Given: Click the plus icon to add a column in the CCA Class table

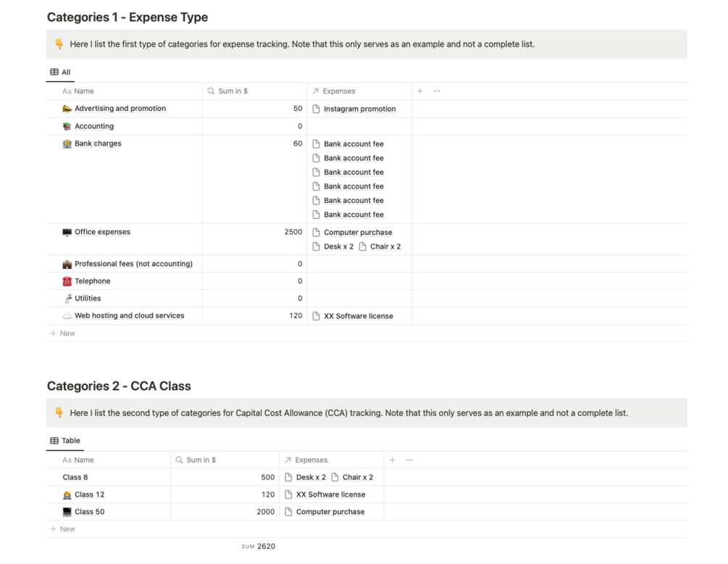Looking at the screenshot, I should tap(393, 460).
